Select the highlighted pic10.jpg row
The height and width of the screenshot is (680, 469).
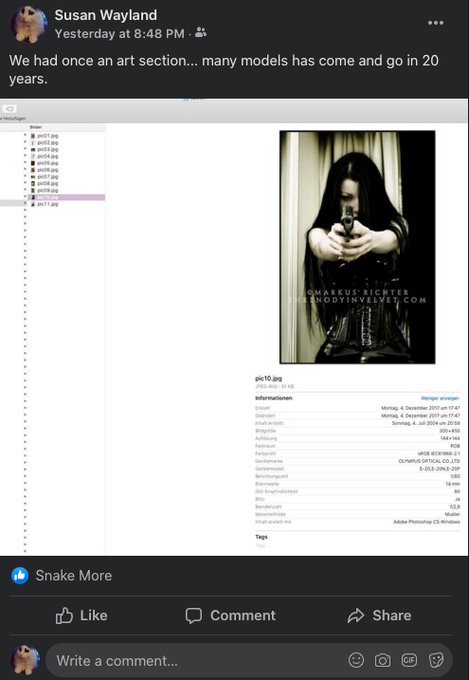point(65,197)
